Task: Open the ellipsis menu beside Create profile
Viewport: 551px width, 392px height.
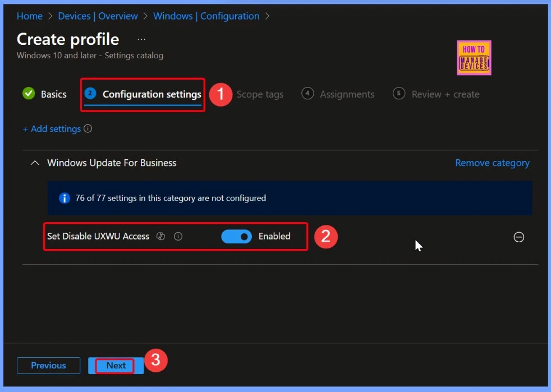Action: [x=141, y=39]
